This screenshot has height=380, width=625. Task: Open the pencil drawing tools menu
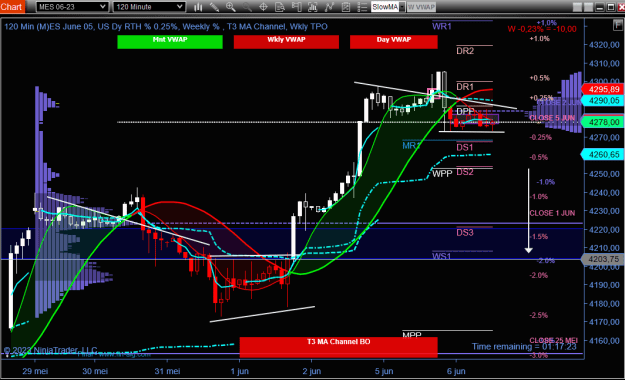[214, 7]
